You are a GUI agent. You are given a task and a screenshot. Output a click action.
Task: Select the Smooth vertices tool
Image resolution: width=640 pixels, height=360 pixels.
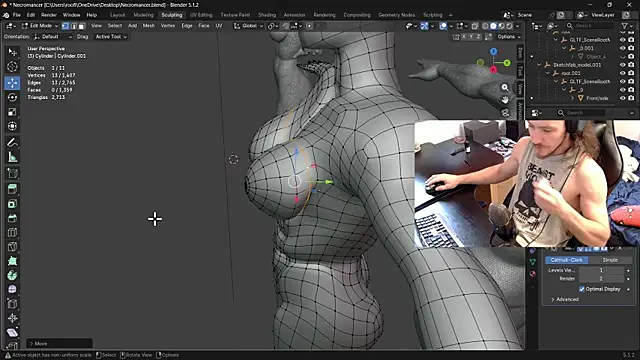pos(13,289)
